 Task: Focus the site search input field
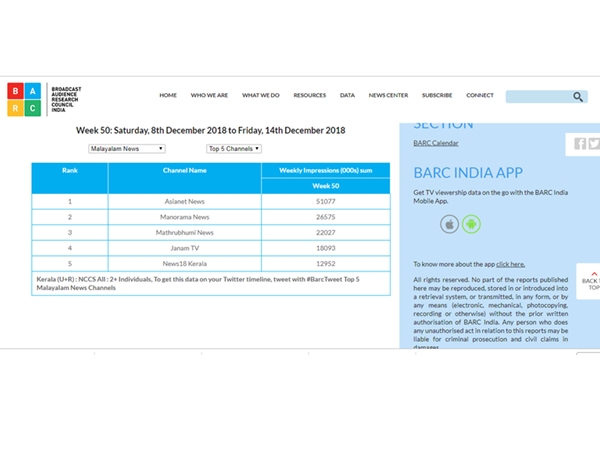tap(538, 97)
